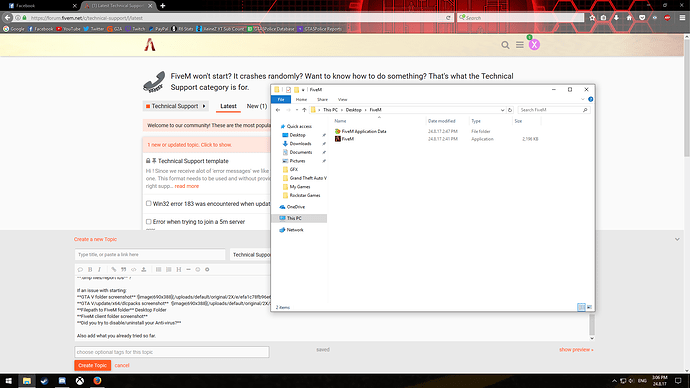Click show preview link
The image size is (690, 388).
click(576, 350)
